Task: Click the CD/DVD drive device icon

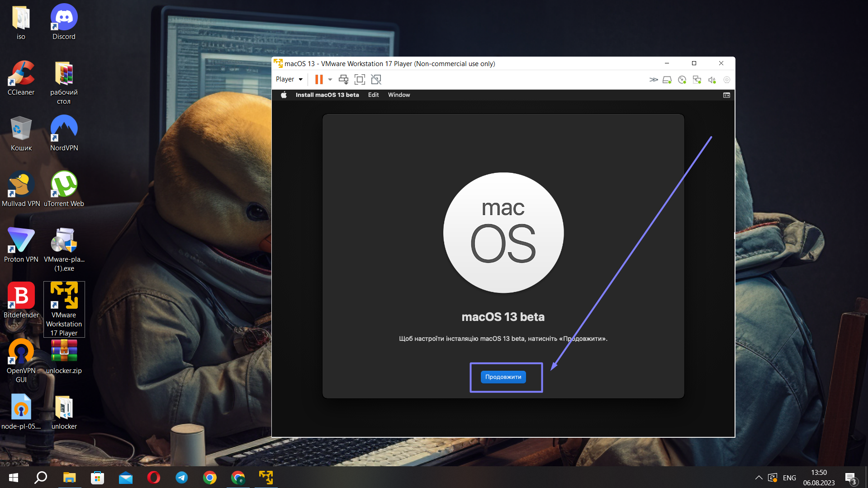Action: click(682, 80)
